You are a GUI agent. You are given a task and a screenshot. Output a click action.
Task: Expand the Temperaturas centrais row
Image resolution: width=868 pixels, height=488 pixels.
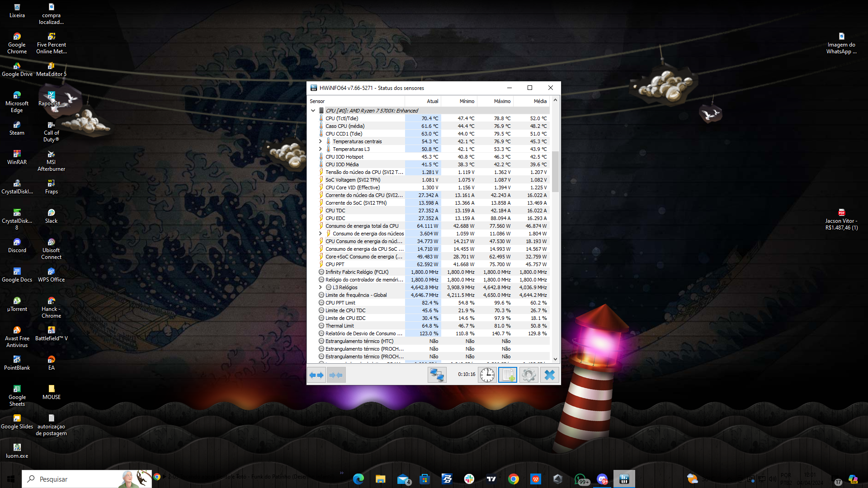[321, 141]
